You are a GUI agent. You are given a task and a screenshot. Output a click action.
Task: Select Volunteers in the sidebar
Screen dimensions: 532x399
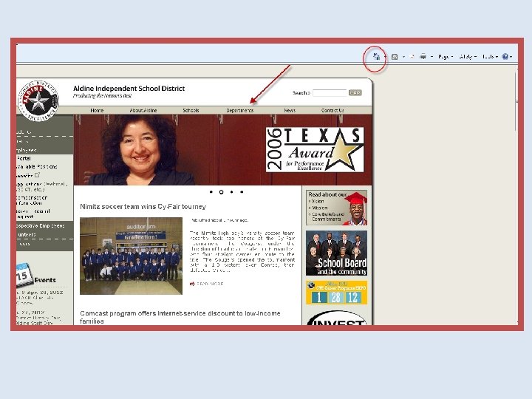click(26, 234)
